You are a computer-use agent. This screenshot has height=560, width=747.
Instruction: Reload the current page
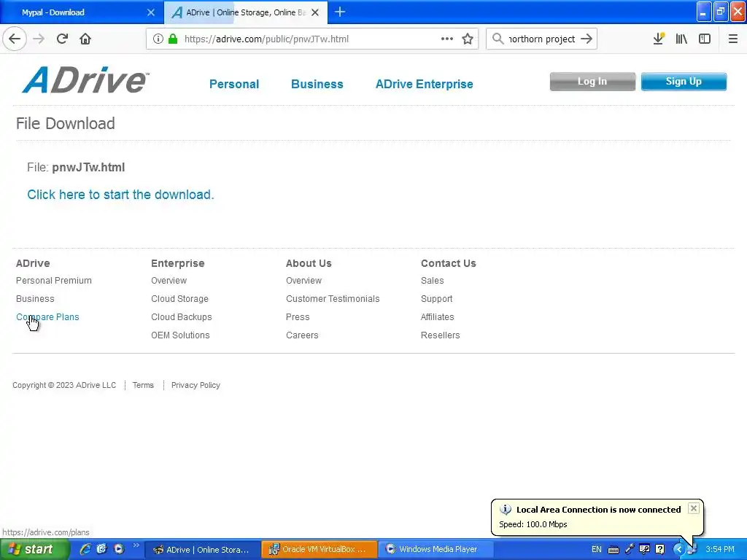pos(63,39)
